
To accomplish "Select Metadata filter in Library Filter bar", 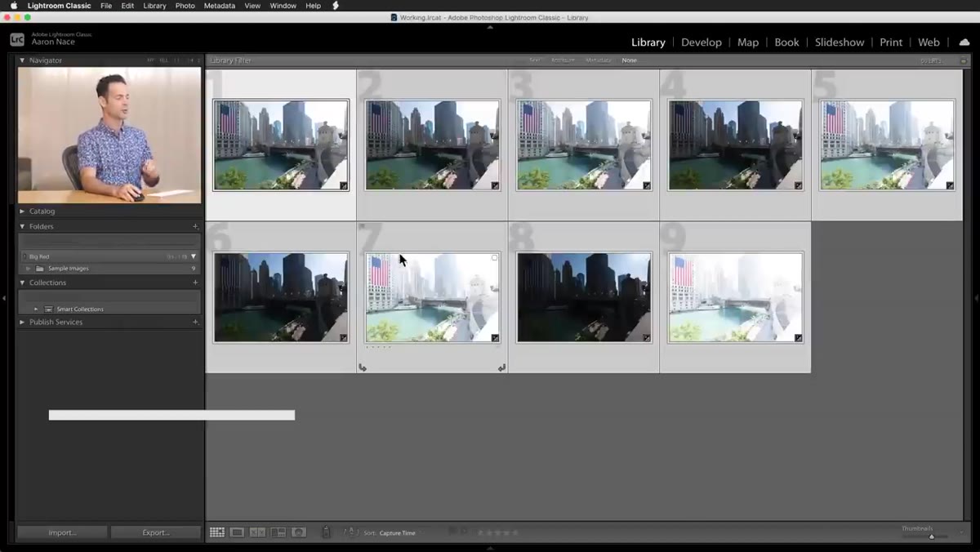I will pyautogui.click(x=598, y=60).
